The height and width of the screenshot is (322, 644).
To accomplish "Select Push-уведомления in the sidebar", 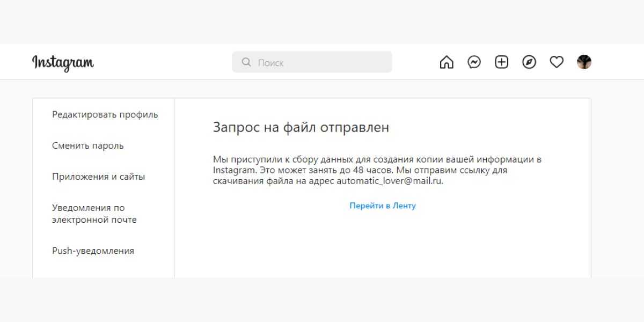I will [x=93, y=251].
